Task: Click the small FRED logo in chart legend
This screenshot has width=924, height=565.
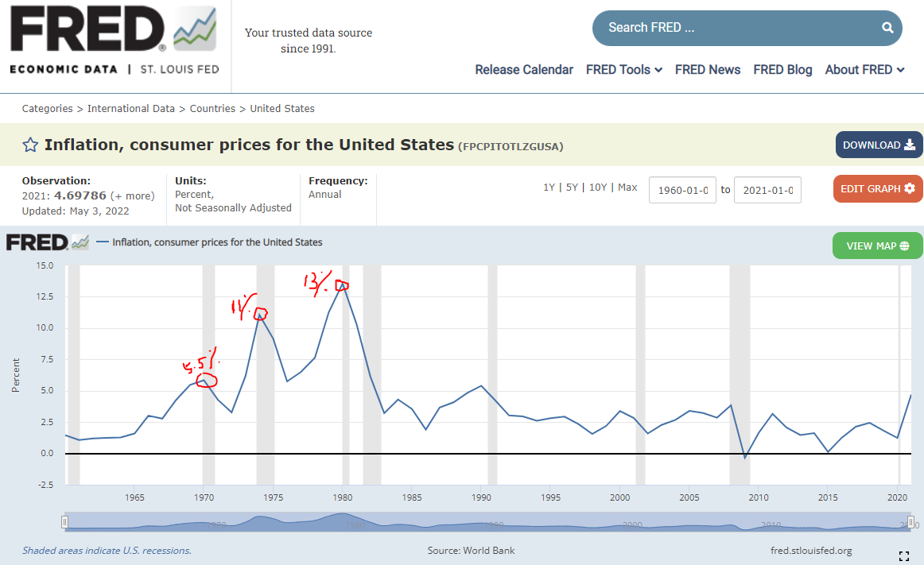Action: [x=47, y=242]
